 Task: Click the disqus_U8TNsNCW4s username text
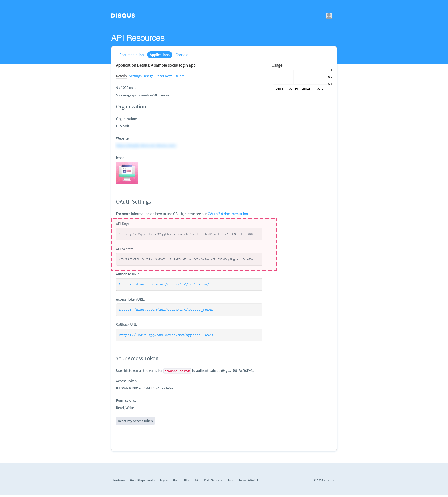pos(237,371)
